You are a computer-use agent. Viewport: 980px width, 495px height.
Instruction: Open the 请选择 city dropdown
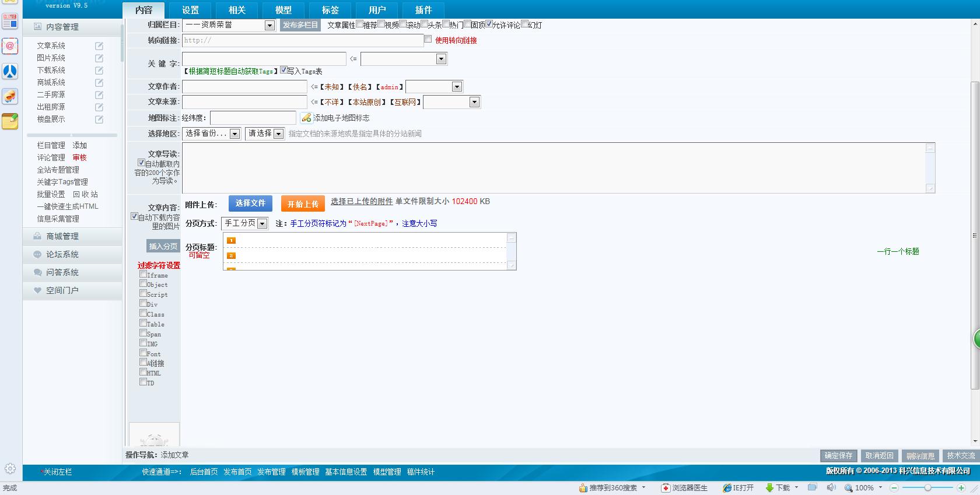(264, 134)
